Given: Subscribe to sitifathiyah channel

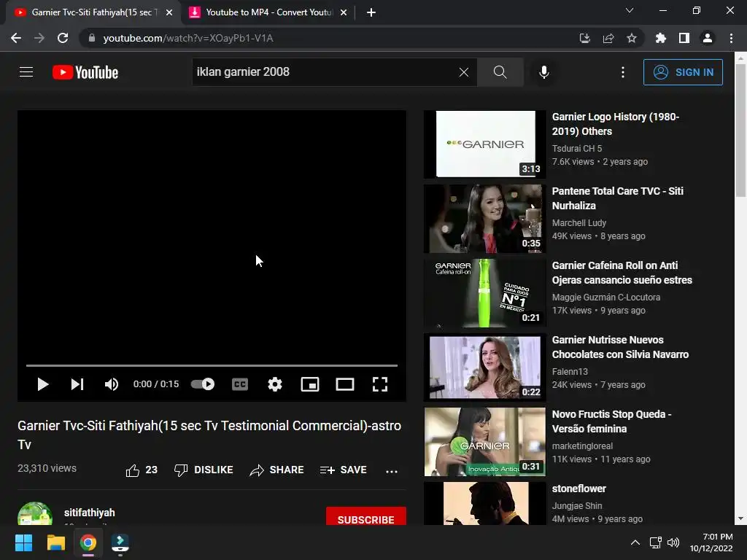Looking at the screenshot, I should click(366, 516).
